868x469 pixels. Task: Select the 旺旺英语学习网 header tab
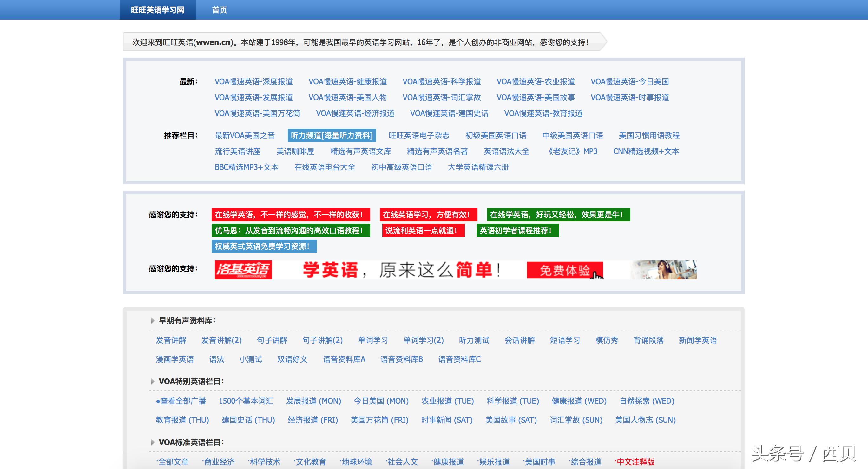pyautogui.click(x=157, y=10)
